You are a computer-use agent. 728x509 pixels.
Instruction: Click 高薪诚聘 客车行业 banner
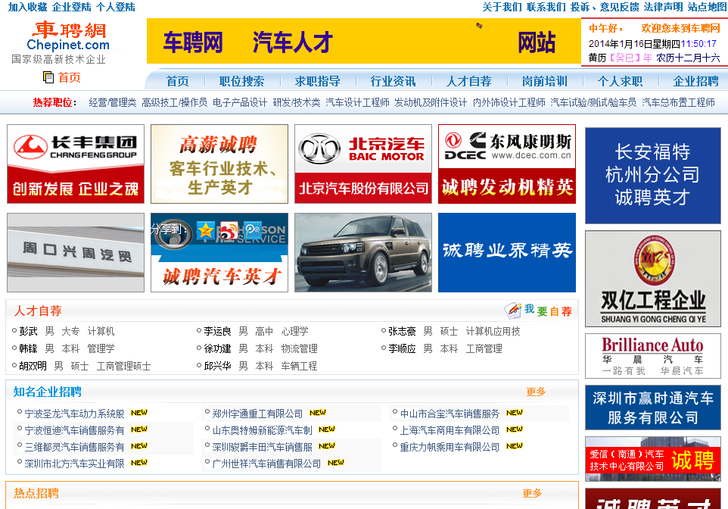click(x=219, y=164)
